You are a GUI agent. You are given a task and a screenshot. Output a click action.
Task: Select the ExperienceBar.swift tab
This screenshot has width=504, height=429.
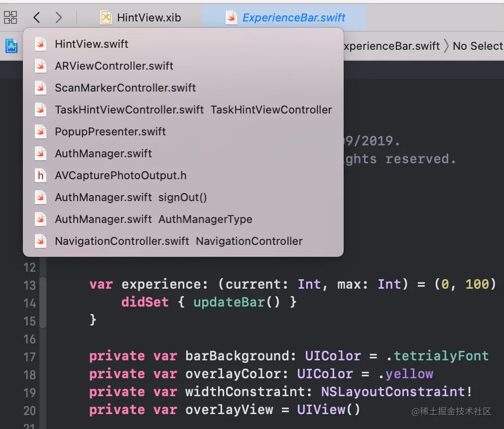[284, 17]
